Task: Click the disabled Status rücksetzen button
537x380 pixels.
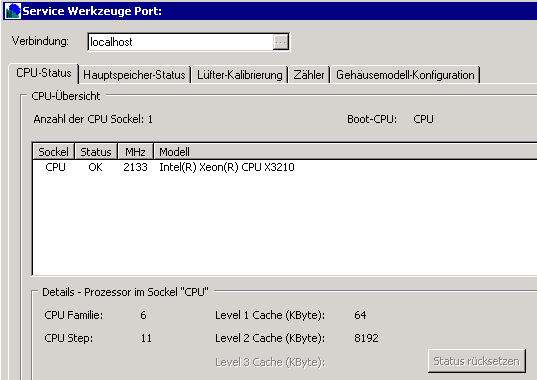Action: pos(476,361)
